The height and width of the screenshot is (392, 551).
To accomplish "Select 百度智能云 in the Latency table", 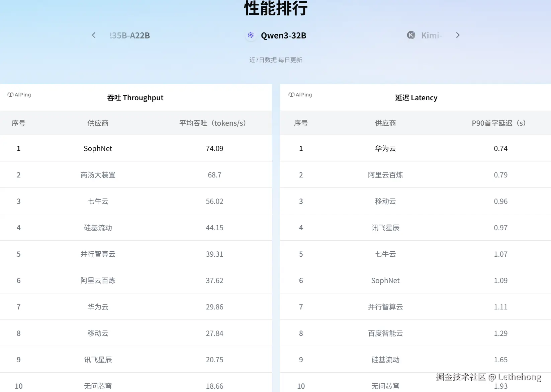I will pos(385,333).
